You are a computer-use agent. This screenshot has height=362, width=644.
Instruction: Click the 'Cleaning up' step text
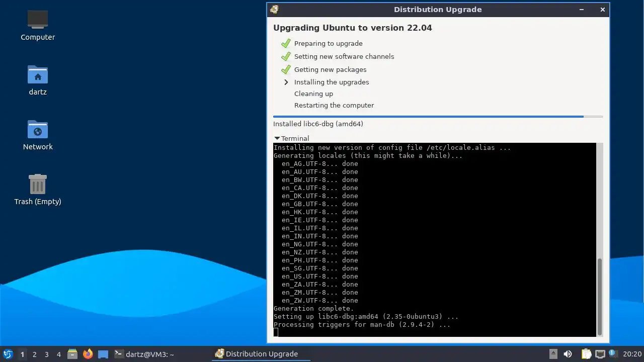pyautogui.click(x=313, y=94)
